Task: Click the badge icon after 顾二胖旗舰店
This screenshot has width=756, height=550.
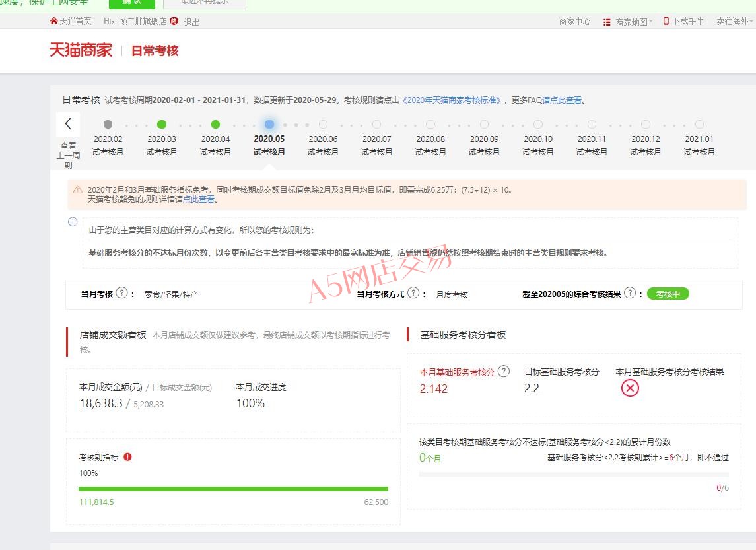Action: tap(174, 20)
